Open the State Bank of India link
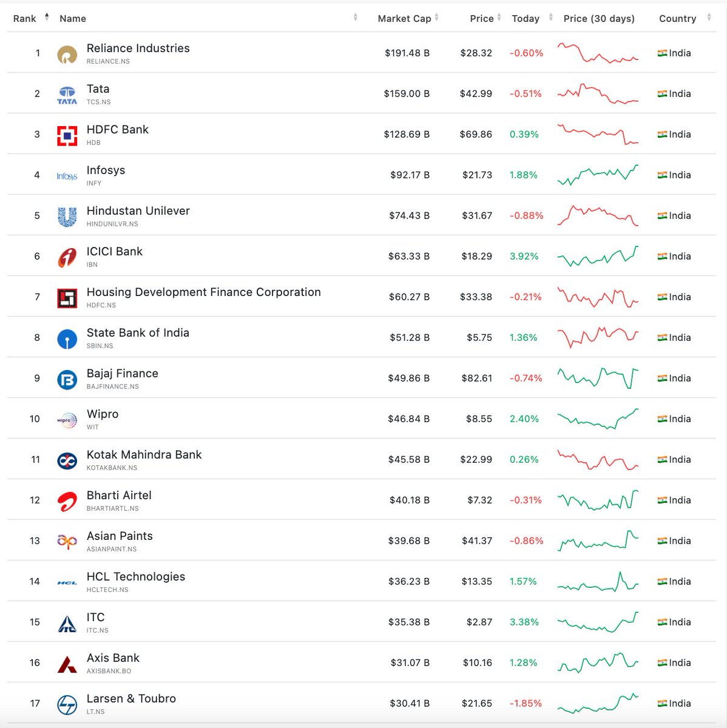The width and height of the screenshot is (727, 728). pos(138,332)
